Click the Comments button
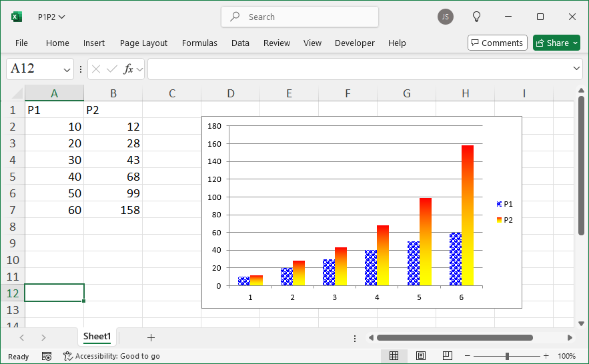The width and height of the screenshot is (589, 364). point(497,43)
